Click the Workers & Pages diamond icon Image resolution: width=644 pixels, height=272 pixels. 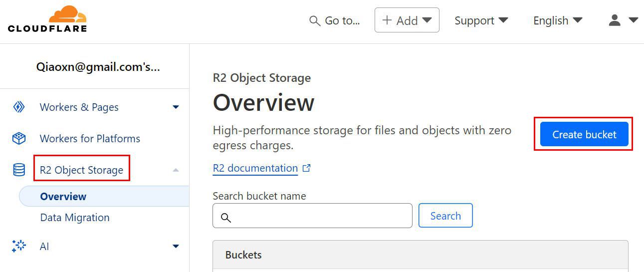click(x=19, y=107)
